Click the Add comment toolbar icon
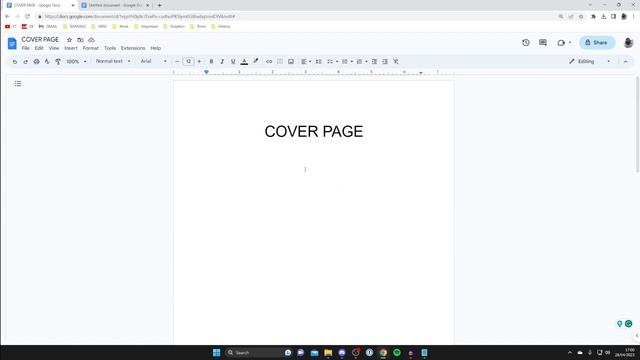This screenshot has width=640, height=360. click(x=280, y=62)
